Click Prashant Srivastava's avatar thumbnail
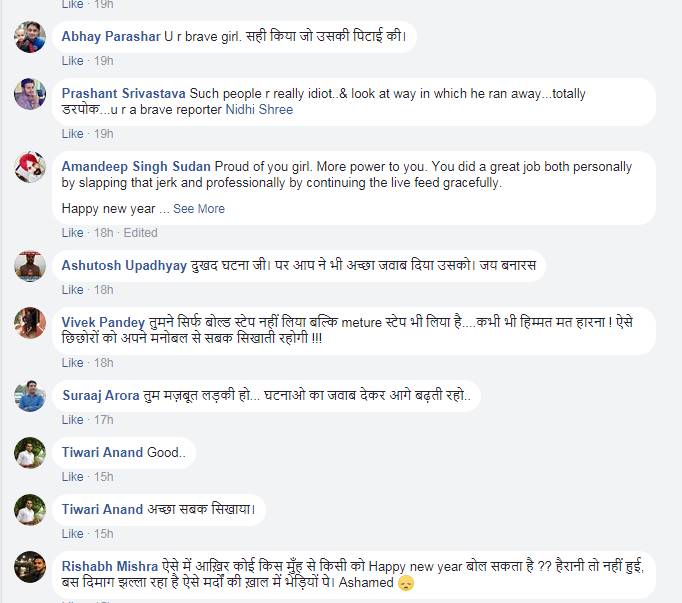 (30, 94)
